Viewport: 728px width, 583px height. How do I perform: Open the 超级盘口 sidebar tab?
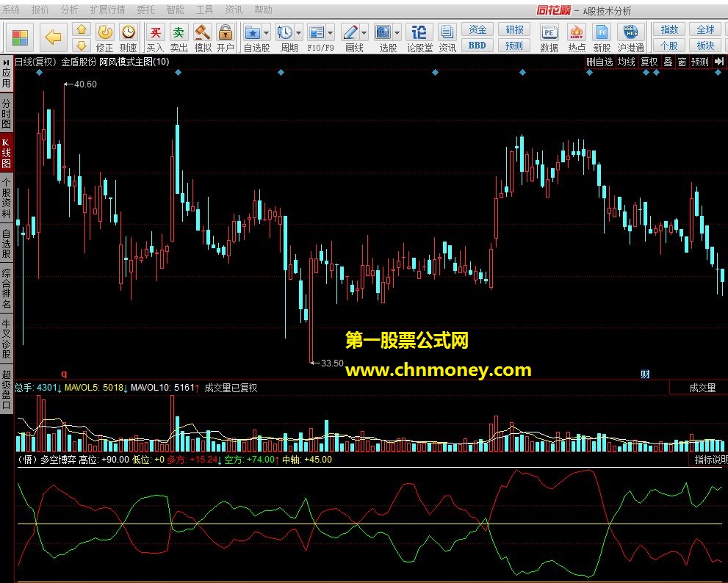coord(6,389)
